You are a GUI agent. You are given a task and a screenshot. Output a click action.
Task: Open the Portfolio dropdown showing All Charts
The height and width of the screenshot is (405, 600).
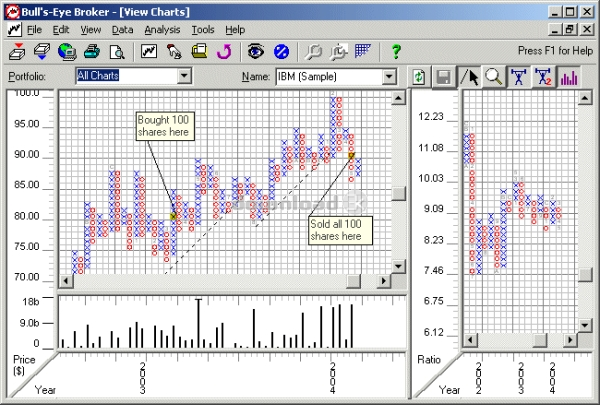[x=183, y=76]
